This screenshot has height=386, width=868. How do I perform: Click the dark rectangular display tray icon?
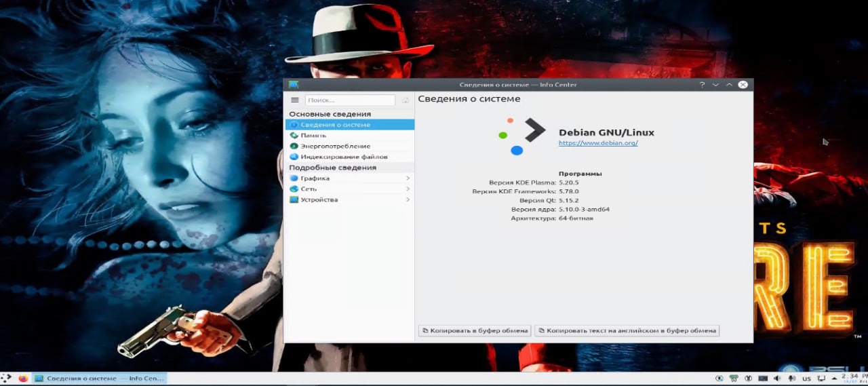click(763, 379)
